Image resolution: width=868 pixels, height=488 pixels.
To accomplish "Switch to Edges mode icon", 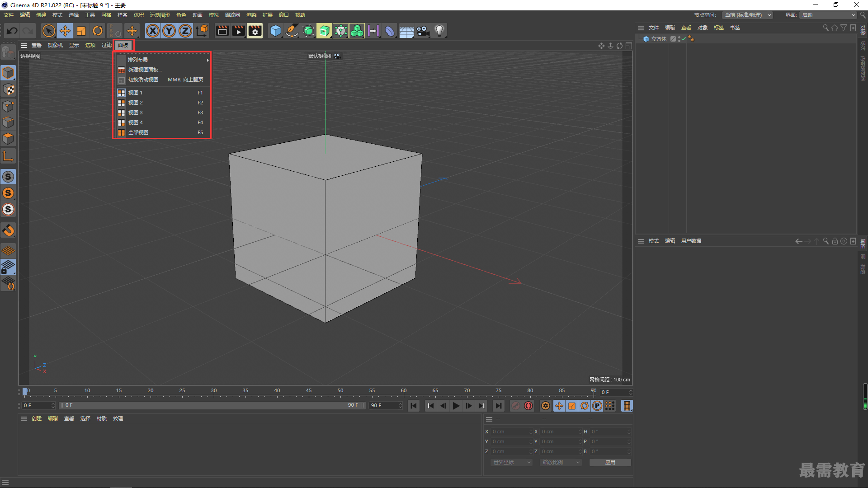I will 8,122.
